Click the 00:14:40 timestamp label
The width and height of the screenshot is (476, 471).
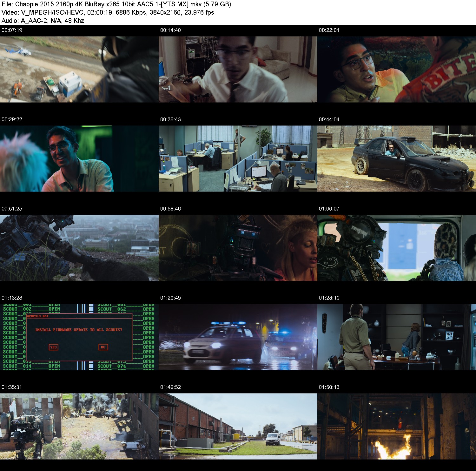[170, 30]
